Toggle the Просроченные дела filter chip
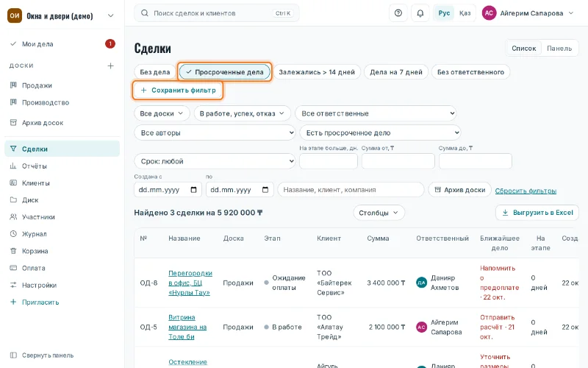This screenshot has width=588, height=368. (x=225, y=72)
